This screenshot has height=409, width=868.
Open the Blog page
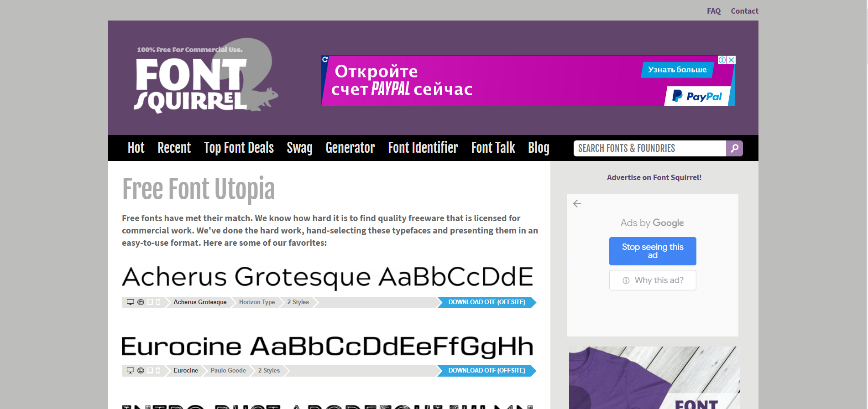point(539,148)
